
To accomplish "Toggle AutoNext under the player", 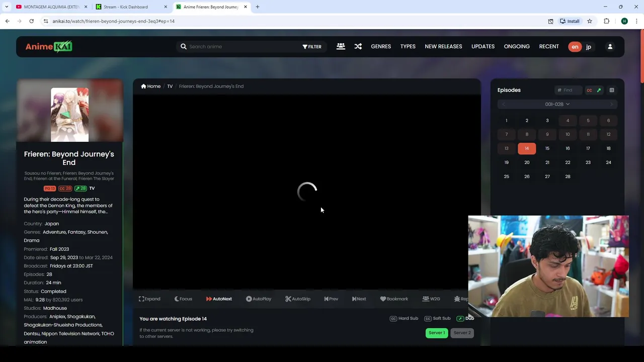I will click(219, 299).
